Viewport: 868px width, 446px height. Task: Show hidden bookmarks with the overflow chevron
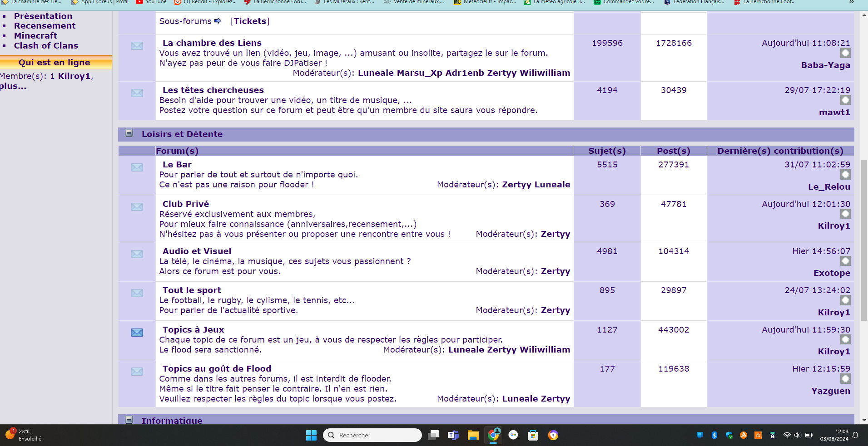851,2
